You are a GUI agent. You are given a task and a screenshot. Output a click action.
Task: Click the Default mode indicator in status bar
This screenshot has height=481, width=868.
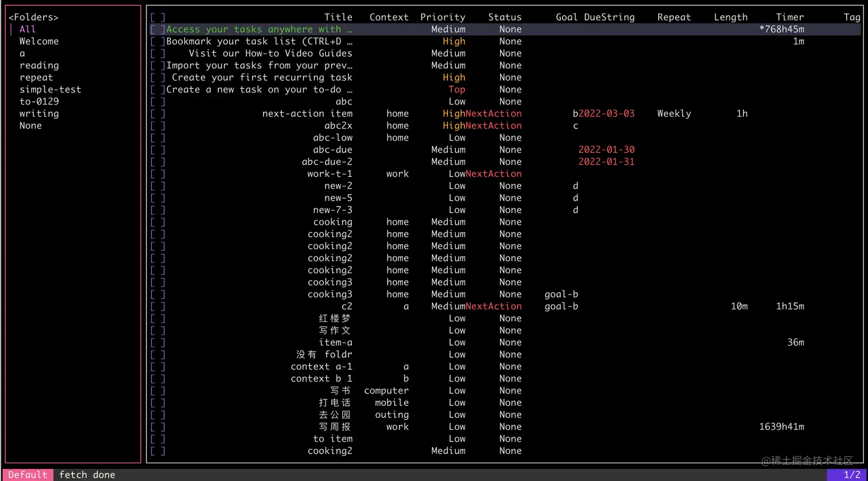[28, 475]
